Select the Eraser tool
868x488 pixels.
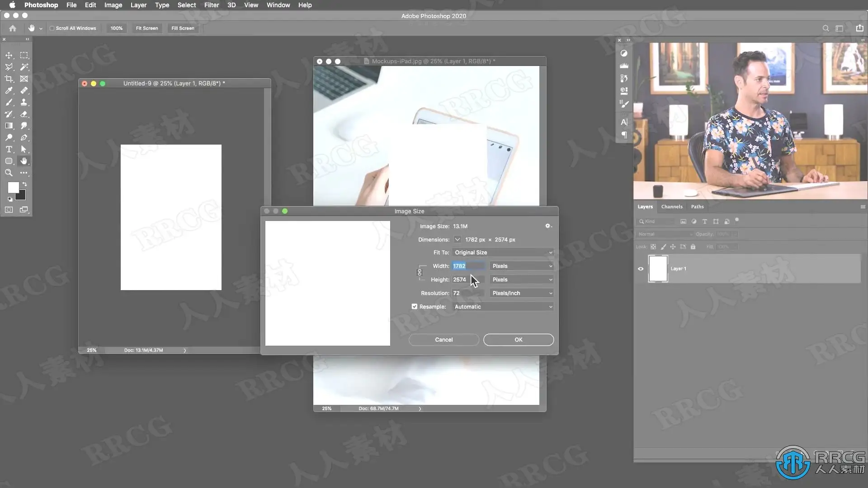click(24, 114)
